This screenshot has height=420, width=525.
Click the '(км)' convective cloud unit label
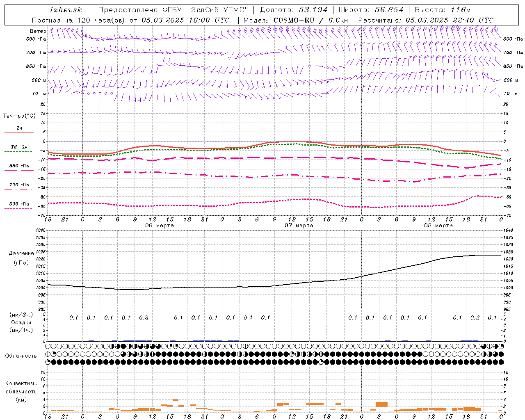(21, 399)
